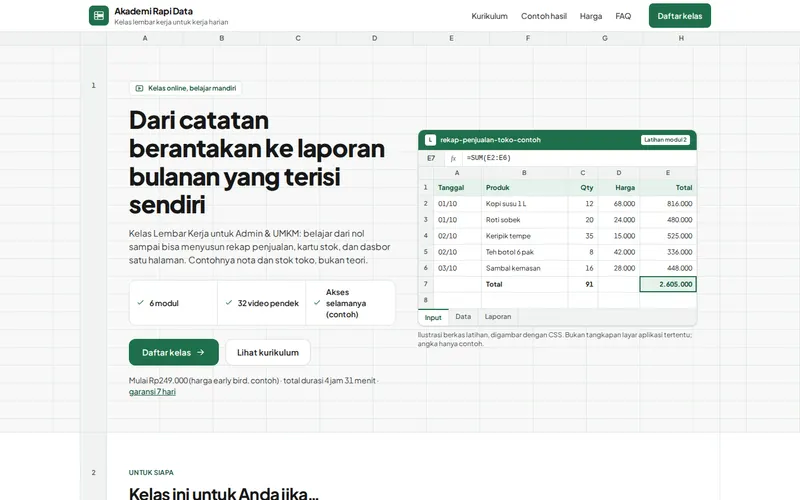This screenshot has width=800, height=500.
Task: Click the Sambal kemasan cell
Action: pos(524,268)
